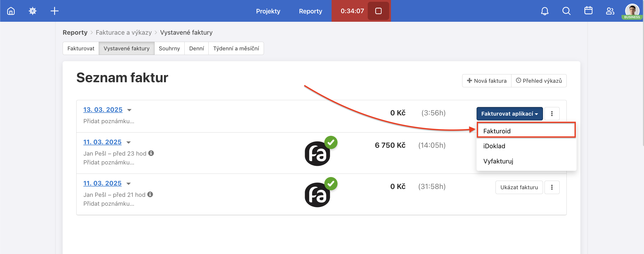Click the plus add icon in top bar
The height and width of the screenshot is (254, 644).
coord(55,11)
